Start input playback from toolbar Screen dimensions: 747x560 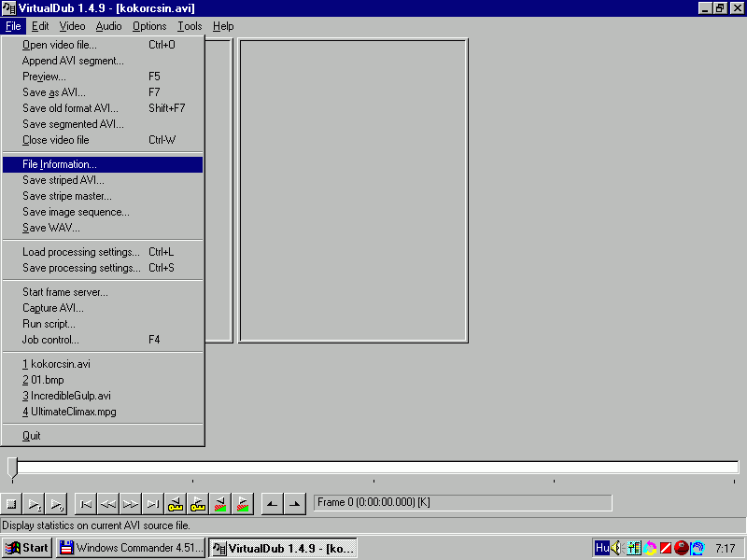(x=34, y=504)
